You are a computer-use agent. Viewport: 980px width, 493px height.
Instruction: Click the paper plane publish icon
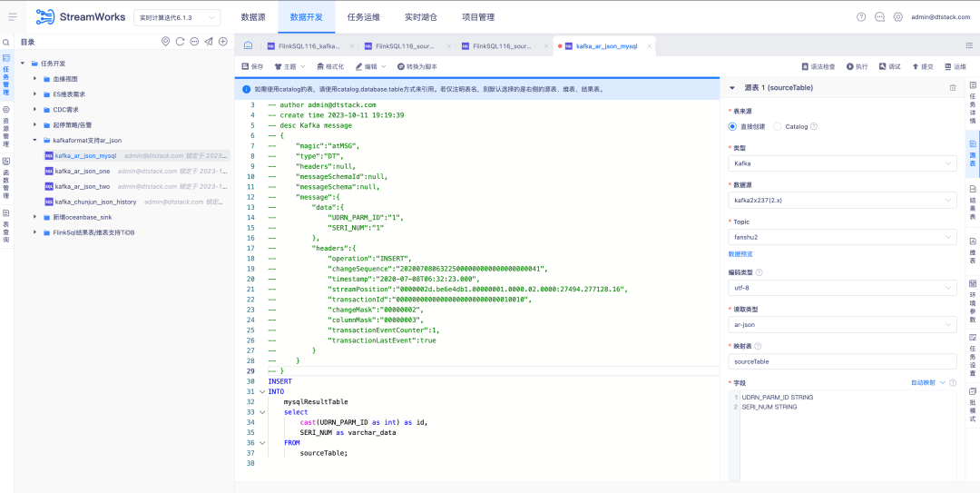coord(209,41)
